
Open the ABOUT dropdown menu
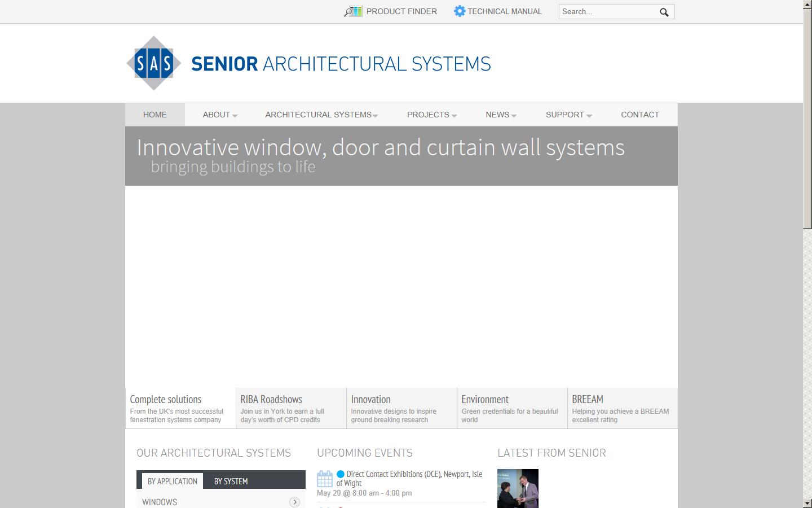click(x=217, y=115)
